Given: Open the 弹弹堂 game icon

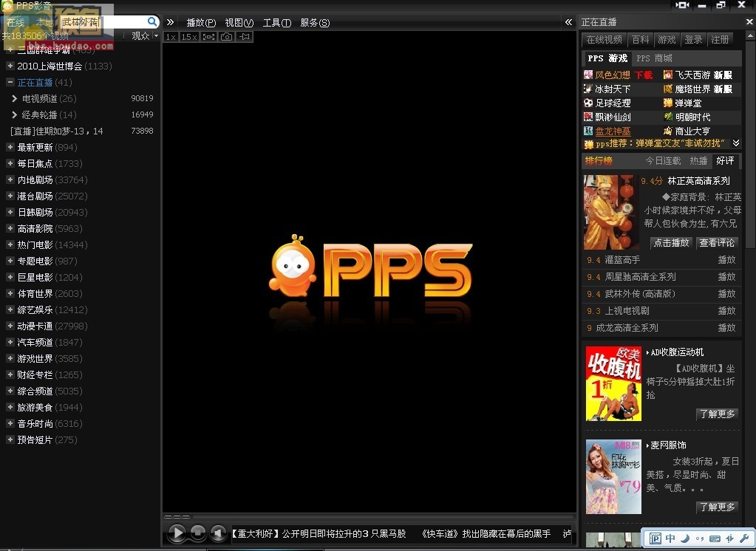Looking at the screenshot, I should point(668,103).
